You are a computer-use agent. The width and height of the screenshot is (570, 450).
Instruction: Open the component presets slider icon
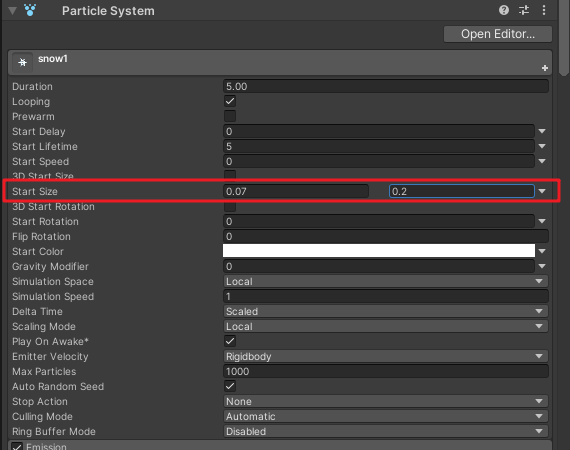(524, 10)
